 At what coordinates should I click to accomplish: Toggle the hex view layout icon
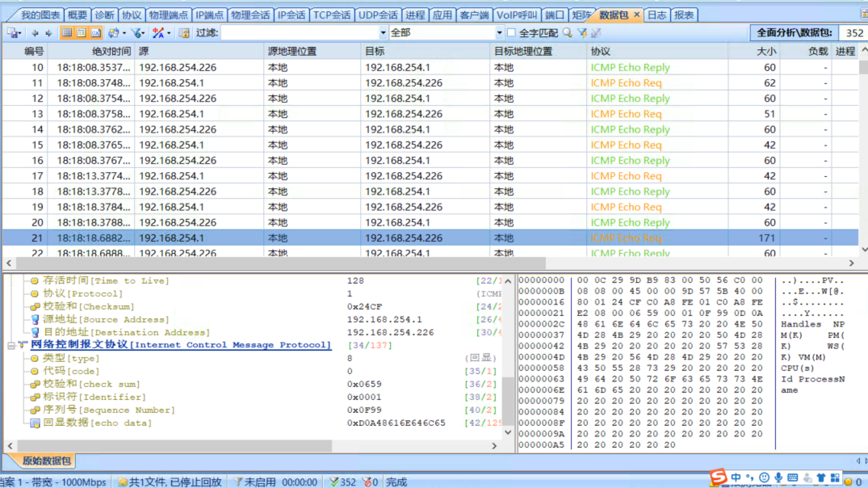pyautogui.click(x=96, y=33)
